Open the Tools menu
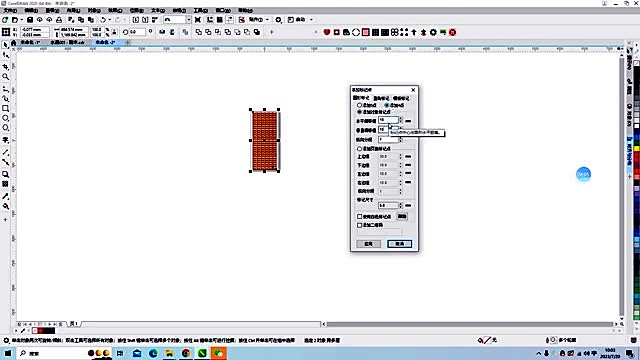Viewport: 640px width, 360px height. pyautogui.click(x=200, y=10)
